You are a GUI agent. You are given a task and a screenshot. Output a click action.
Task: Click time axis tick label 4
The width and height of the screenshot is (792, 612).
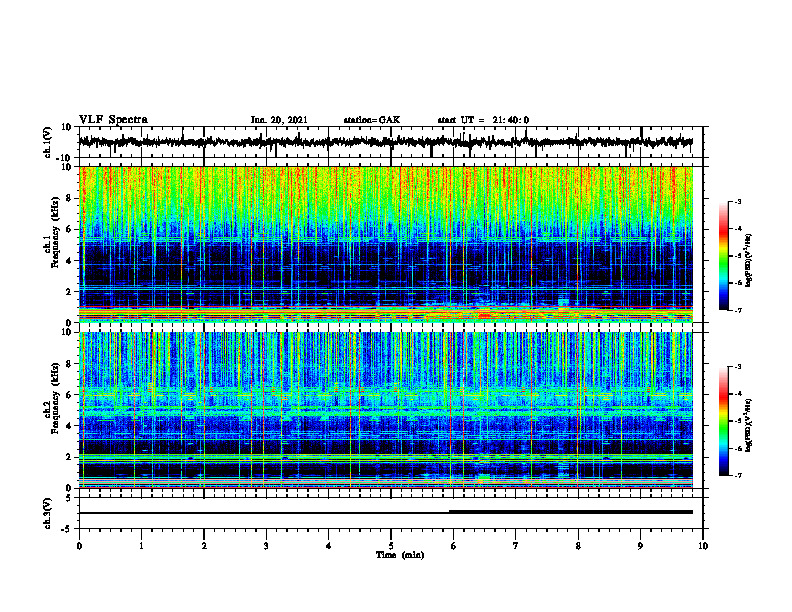tap(329, 546)
